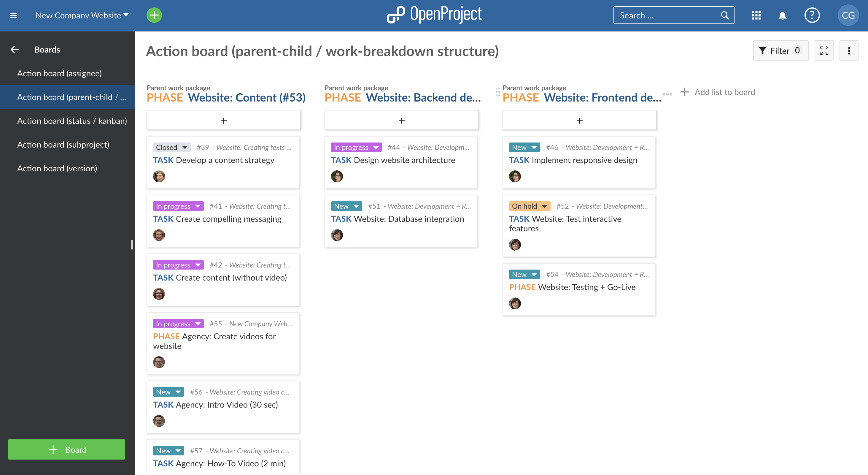Click the hamburger menu icon top left
This screenshot has width=868, height=475.
coord(13,15)
